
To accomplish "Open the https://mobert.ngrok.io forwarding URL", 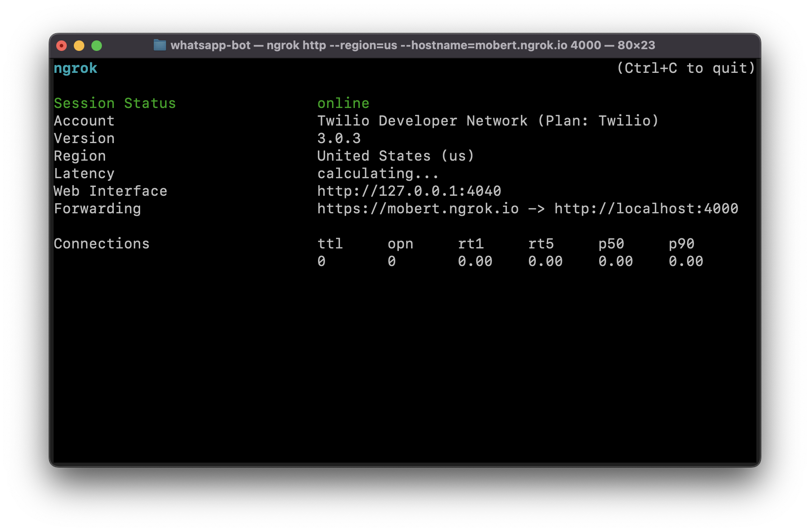I will 418,209.
